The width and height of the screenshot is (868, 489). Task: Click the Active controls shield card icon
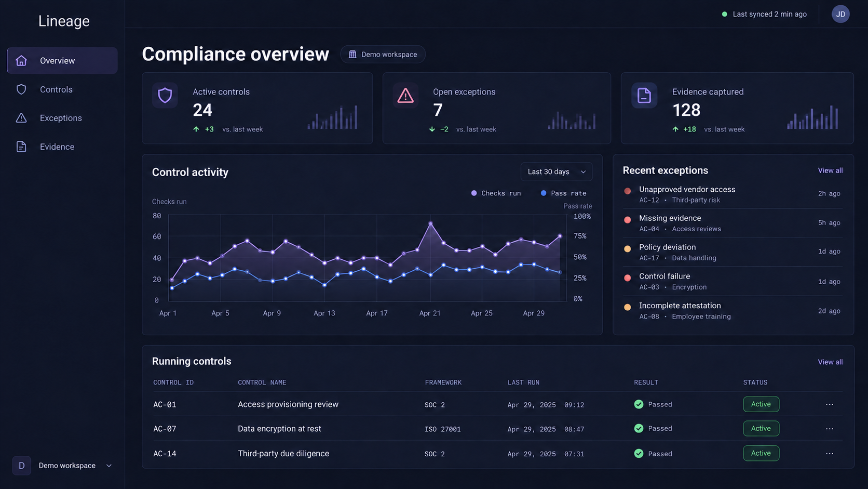click(165, 95)
